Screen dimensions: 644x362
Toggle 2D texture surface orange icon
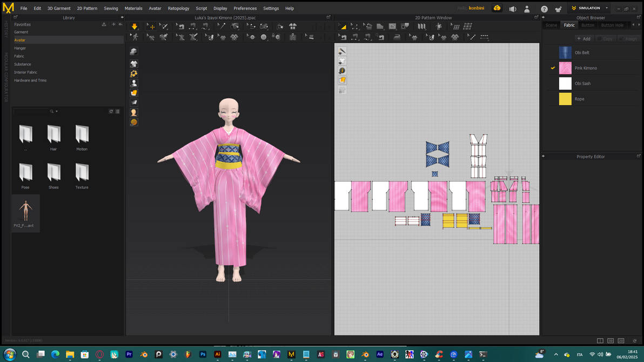pyautogui.click(x=341, y=80)
